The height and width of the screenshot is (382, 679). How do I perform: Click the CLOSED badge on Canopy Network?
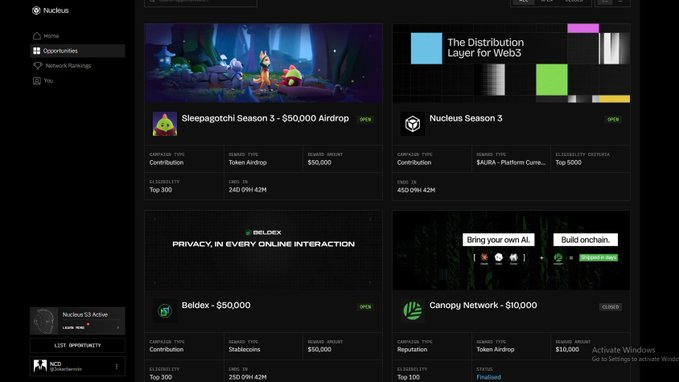tap(611, 307)
